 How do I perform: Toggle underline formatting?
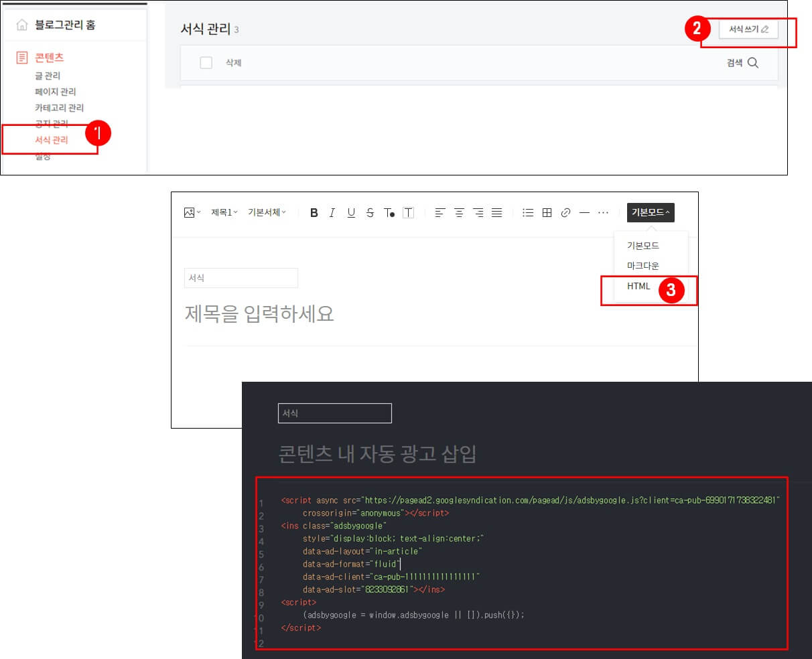click(x=351, y=212)
